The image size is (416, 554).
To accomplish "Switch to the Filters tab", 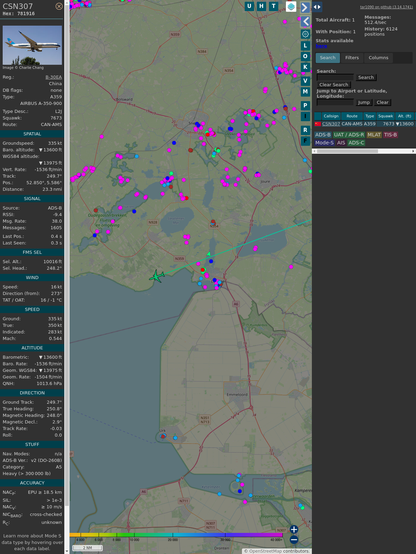I will [x=352, y=58].
